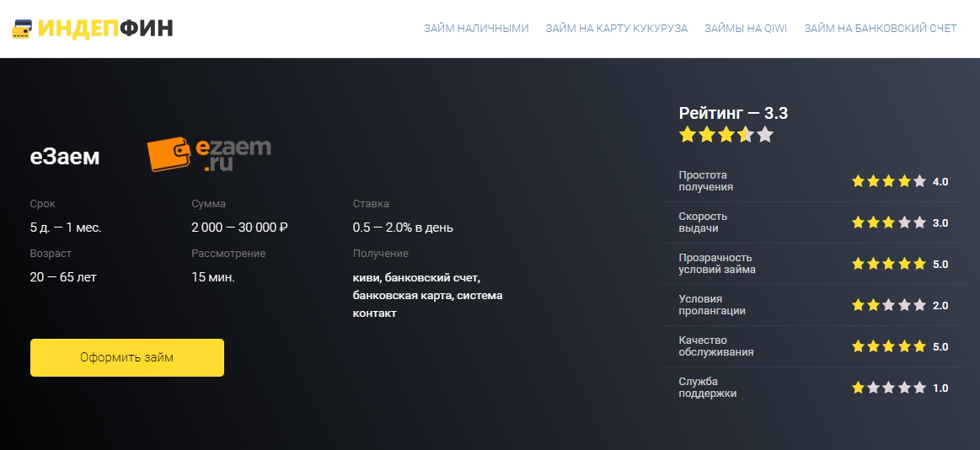Click the Скорость выдачи label
Viewport: 980px width, 450px height.
pyautogui.click(x=703, y=222)
